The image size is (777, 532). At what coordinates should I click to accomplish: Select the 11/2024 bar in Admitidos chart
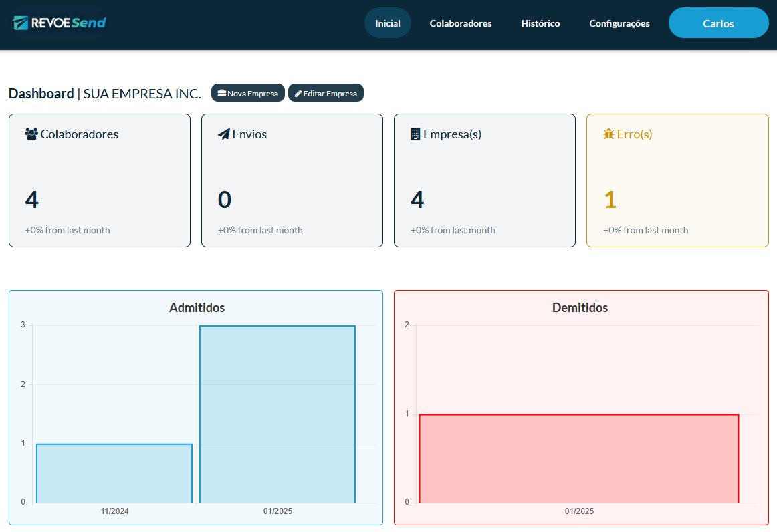click(114, 474)
